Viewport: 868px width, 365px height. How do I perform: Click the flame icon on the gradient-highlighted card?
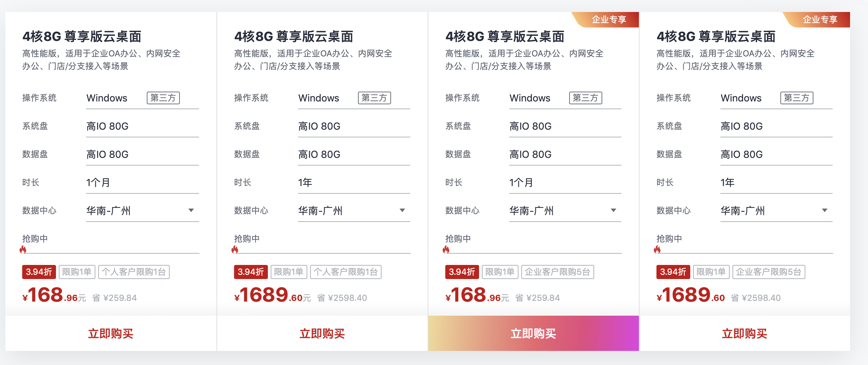[x=447, y=251]
